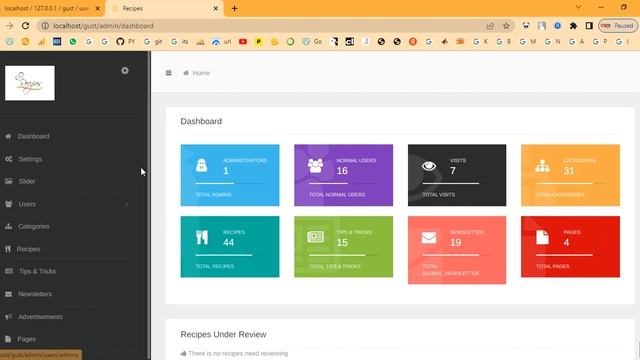Click the Newsletter count 19
Screen dimensions: 640x360
(456, 242)
